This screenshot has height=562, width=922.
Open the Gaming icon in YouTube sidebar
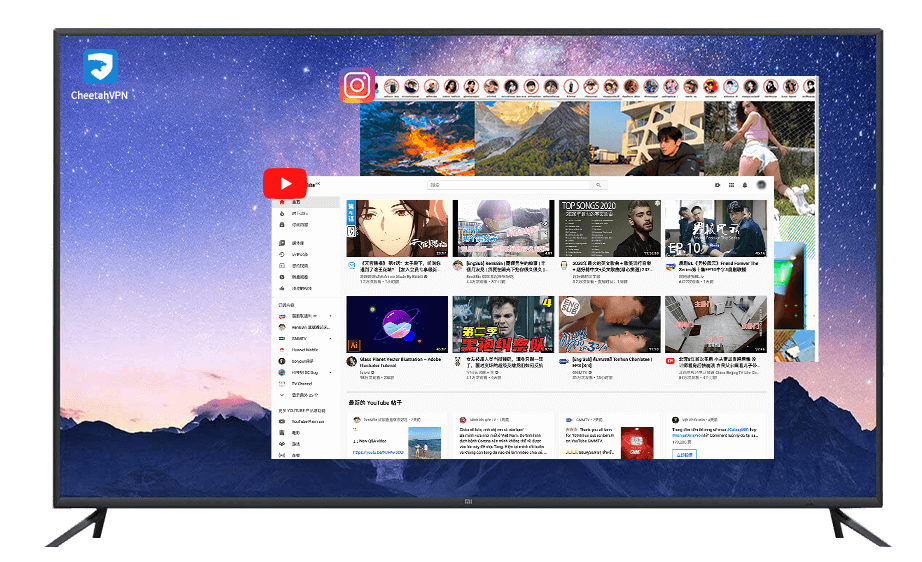282,444
